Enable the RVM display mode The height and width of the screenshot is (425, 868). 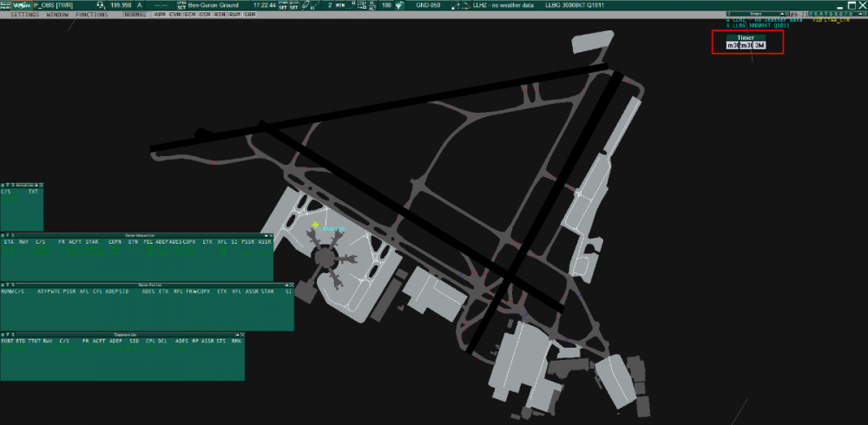234,16
